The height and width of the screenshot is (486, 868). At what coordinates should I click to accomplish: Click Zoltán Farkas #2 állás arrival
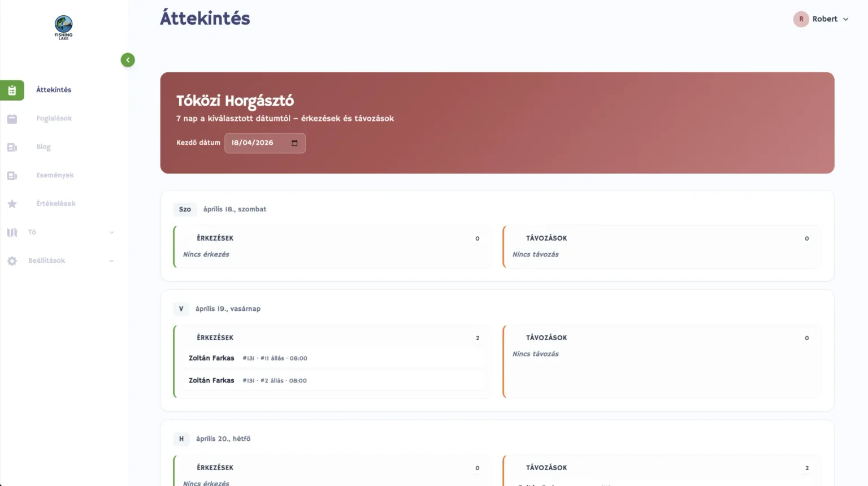click(x=333, y=380)
